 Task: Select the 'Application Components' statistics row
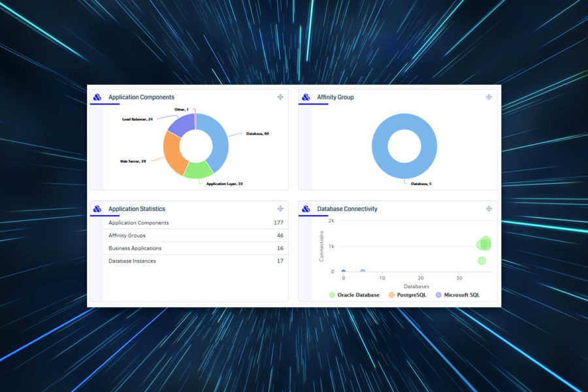click(x=196, y=223)
